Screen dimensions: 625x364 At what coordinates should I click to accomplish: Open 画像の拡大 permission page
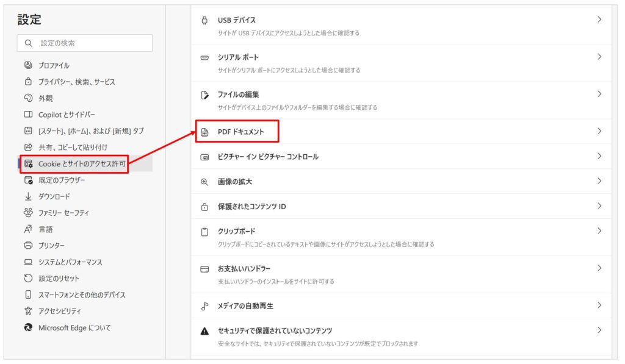pos(402,182)
